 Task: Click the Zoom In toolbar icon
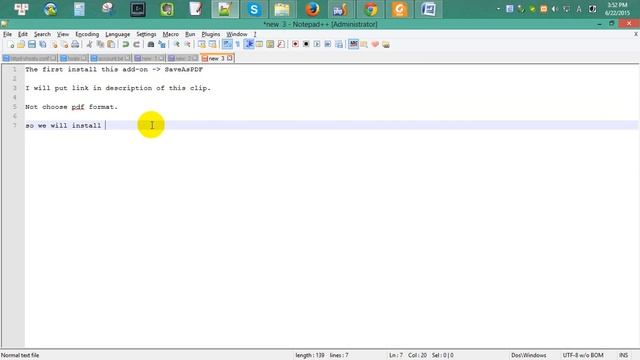pyautogui.click(x=176, y=44)
